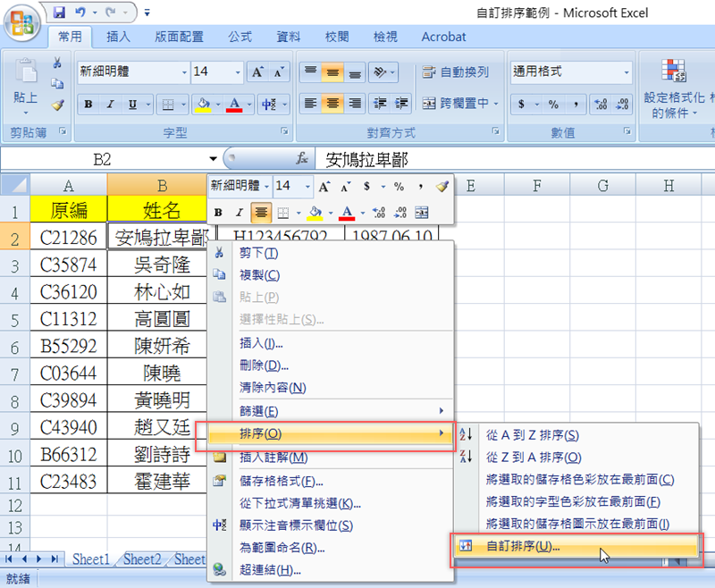715x588 pixels.
Task: Open the mini toolbar font size dropdown
Action: [307, 187]
